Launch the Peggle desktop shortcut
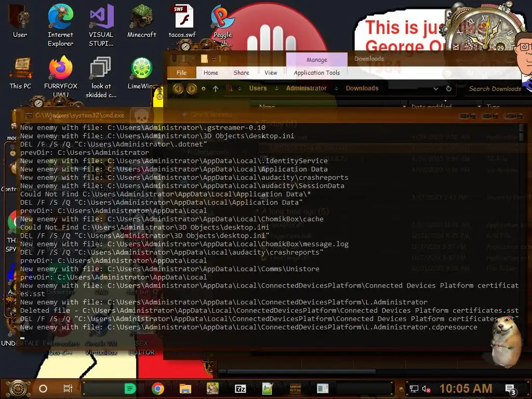Screen dimensions: 532x399 (x=222, y=25)
